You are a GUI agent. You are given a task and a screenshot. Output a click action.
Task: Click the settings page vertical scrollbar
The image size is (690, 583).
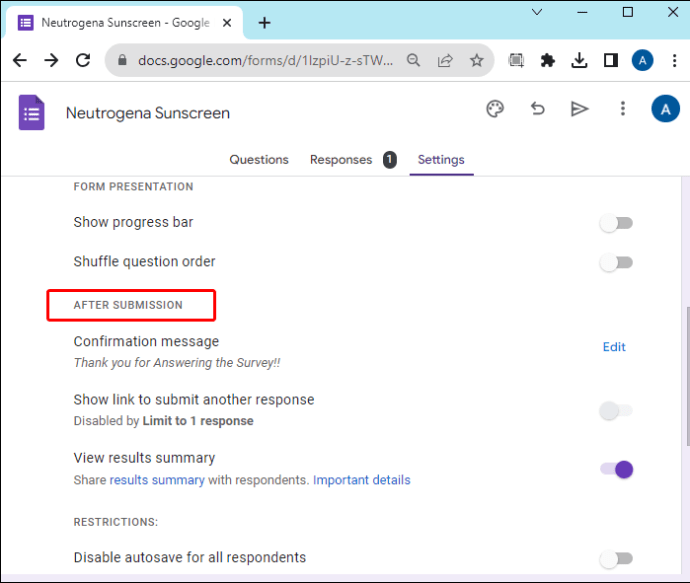pyautogui.click(x=687, y=377)
